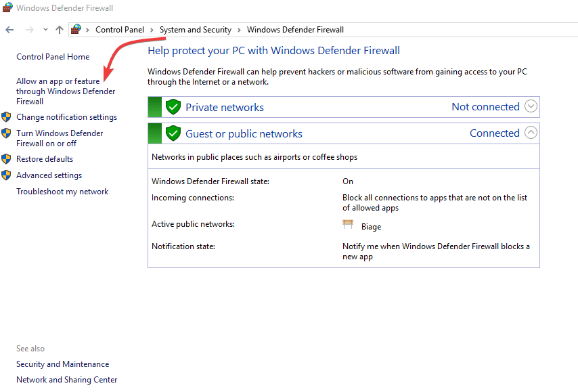Click the firewall icon in the address bar

point(76,30)
